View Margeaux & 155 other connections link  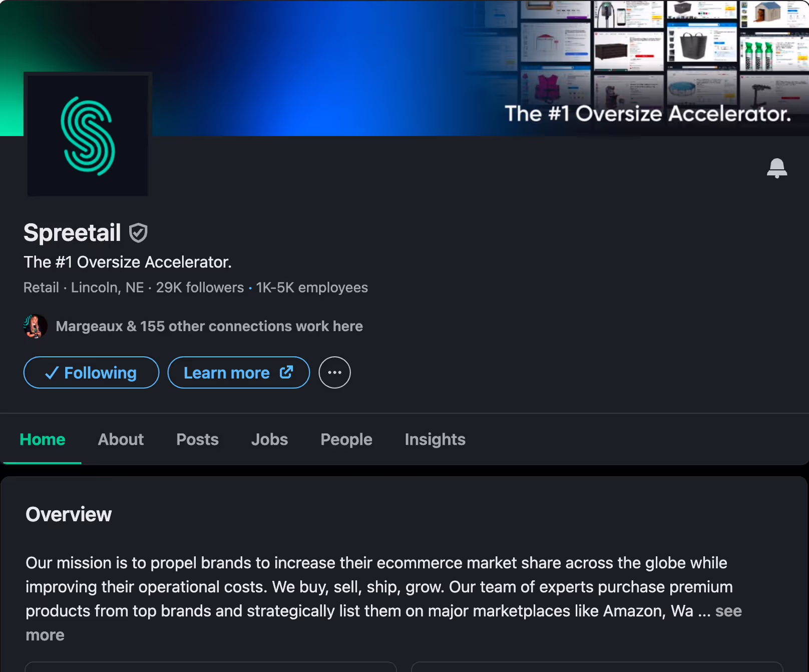(209, 326)
